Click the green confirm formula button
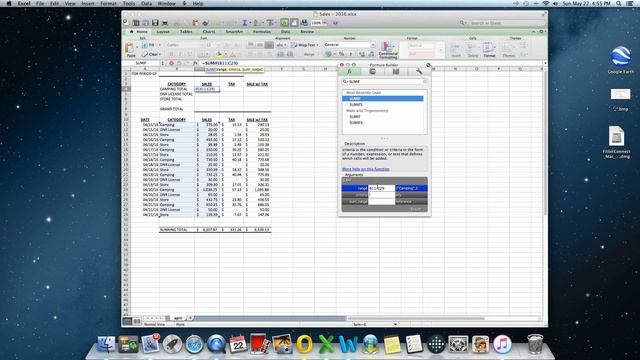Screen dimensions: 640x360 [x=179, y=63]
